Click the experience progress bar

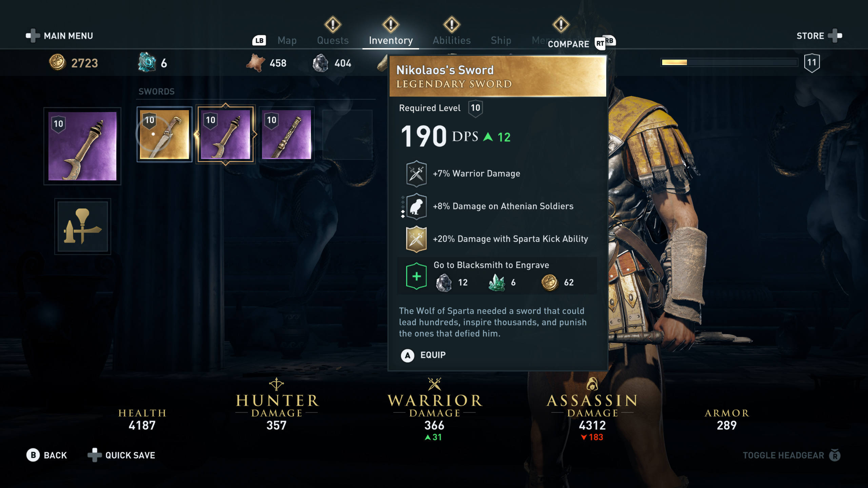point(730,62)
